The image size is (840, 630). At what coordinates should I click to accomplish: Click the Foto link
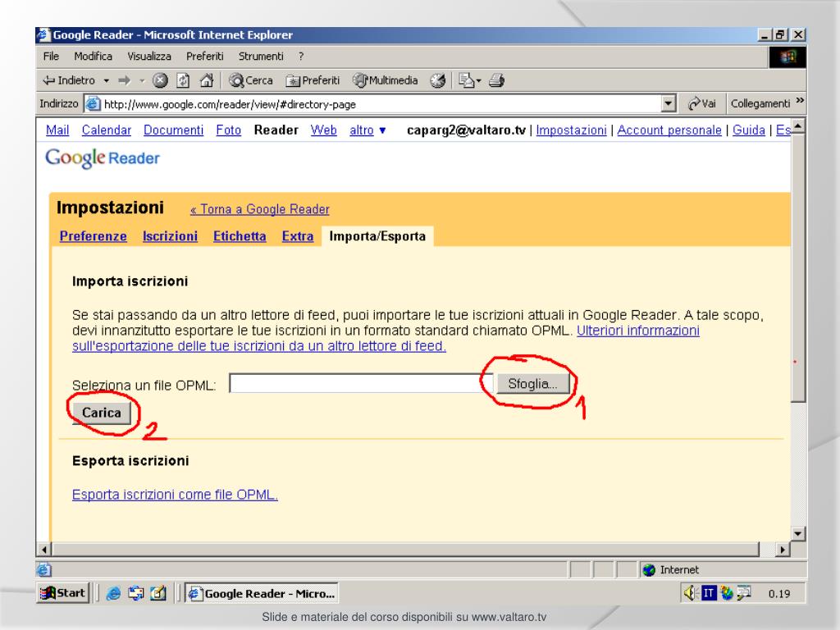[228, 130]
